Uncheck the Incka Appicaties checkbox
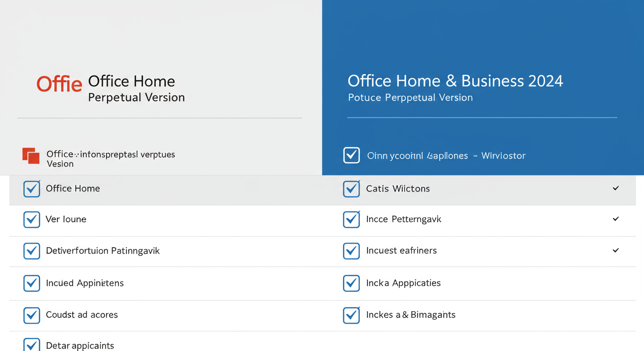The height and width of the screenshot is (351, 644). point(351,283)
